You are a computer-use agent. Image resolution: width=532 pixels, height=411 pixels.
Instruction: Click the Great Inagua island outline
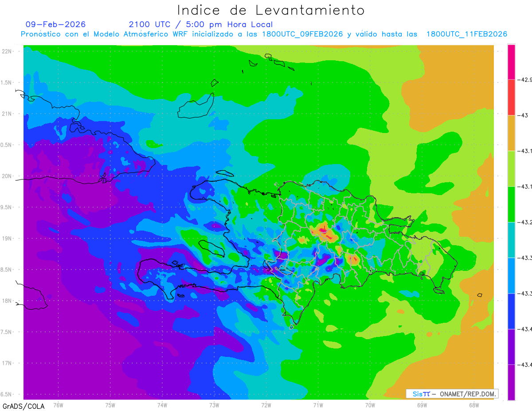196,106
